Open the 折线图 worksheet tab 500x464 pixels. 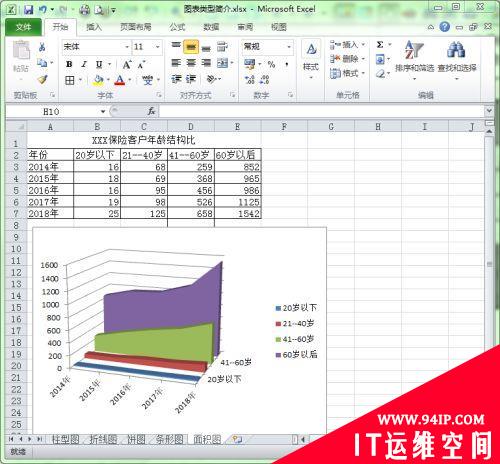coord(103,440)
